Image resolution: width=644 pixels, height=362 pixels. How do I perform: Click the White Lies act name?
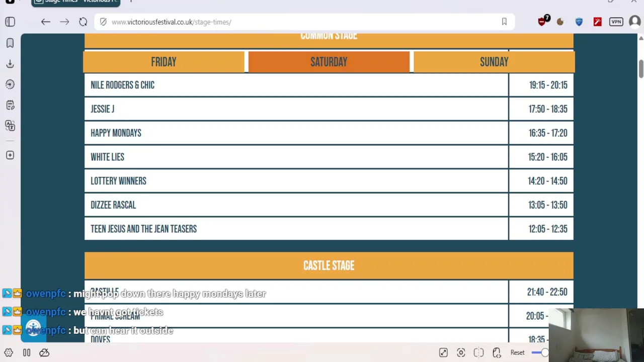point(107,157)
